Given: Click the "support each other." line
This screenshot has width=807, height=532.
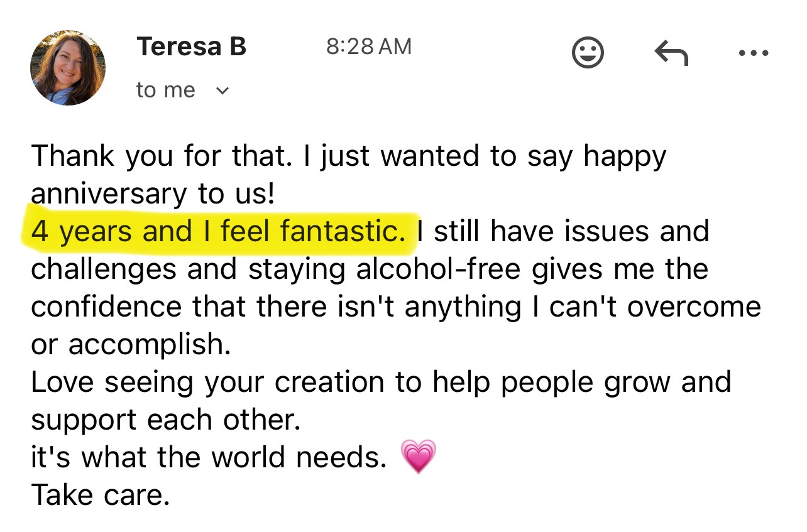Looking at the screenshot, I should coord(166,420).
